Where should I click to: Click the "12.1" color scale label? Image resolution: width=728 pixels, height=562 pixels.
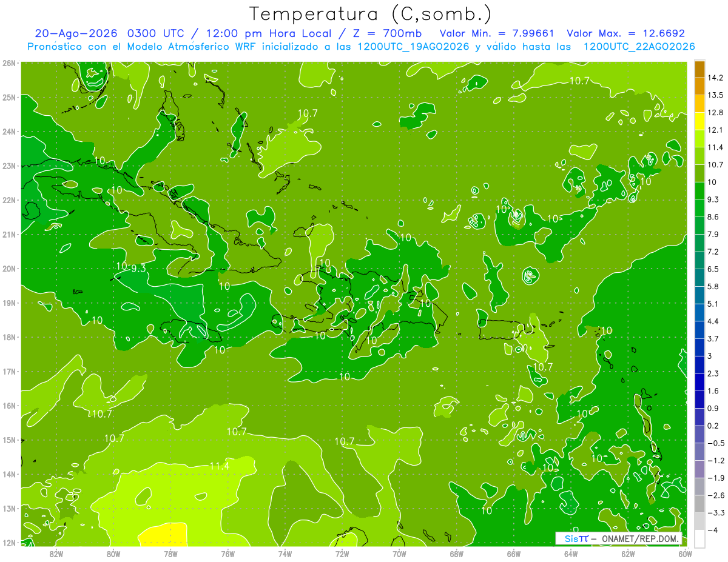click(715, 130)
